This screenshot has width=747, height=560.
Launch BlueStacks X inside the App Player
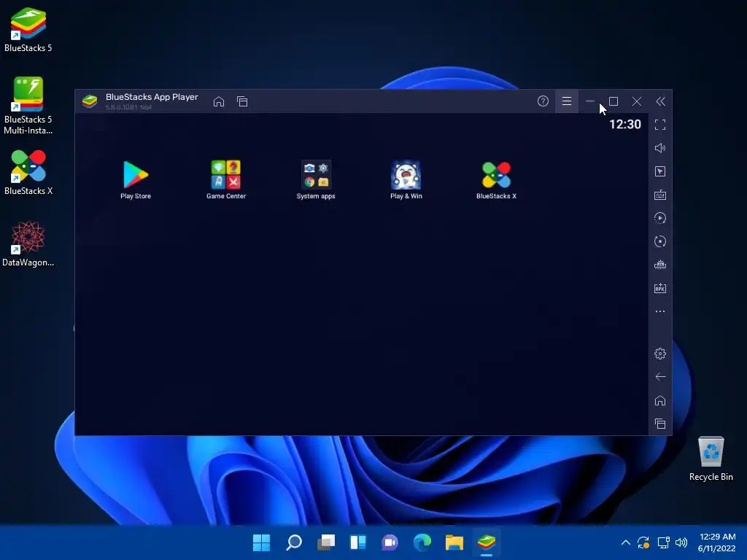496,179
